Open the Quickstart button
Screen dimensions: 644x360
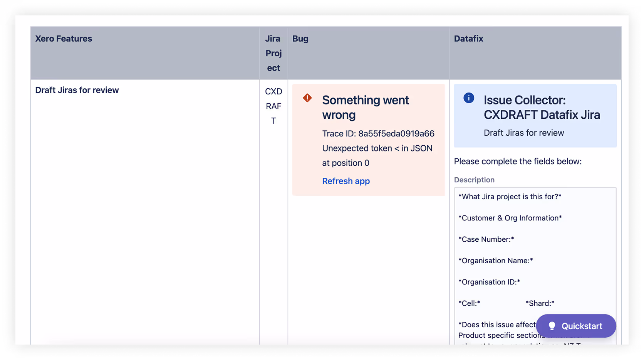(576, 326)
